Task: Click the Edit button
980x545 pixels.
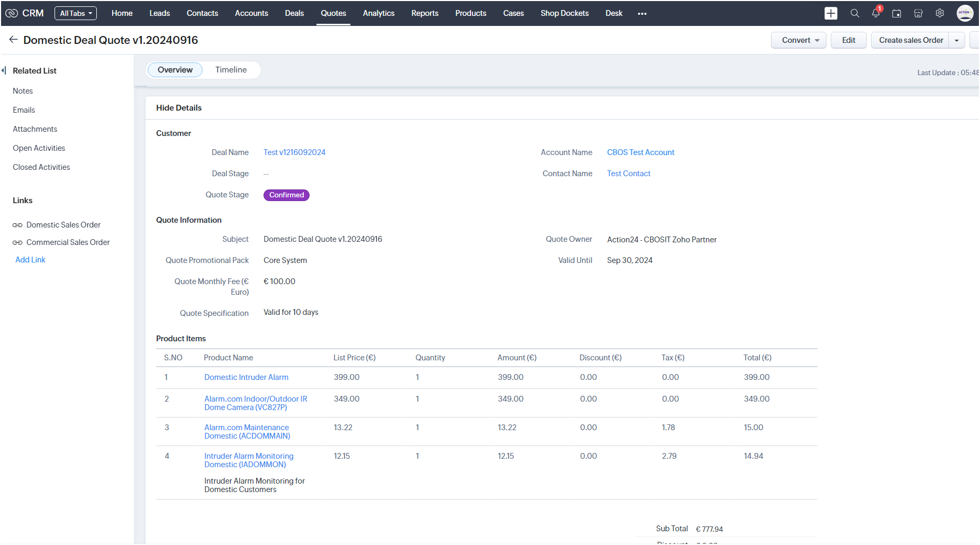Action: pos(848,40)
